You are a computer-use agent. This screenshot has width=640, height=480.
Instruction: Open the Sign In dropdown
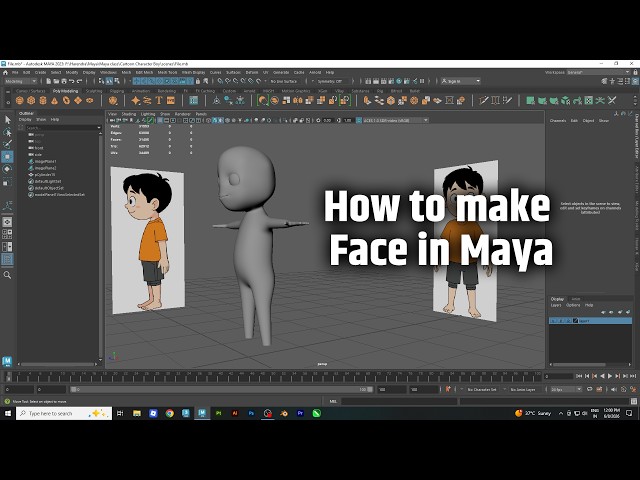460,81
